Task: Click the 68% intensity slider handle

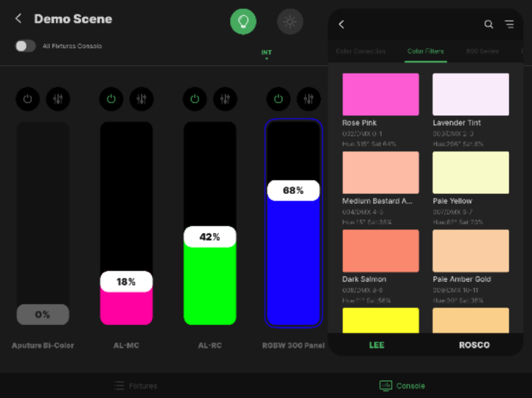Action: (x=293, y=191)
